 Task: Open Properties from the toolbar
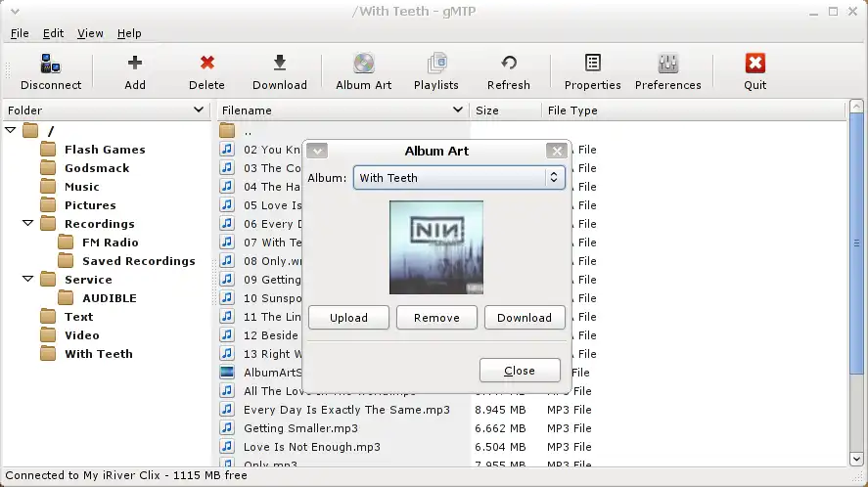(x=592, y=63)
